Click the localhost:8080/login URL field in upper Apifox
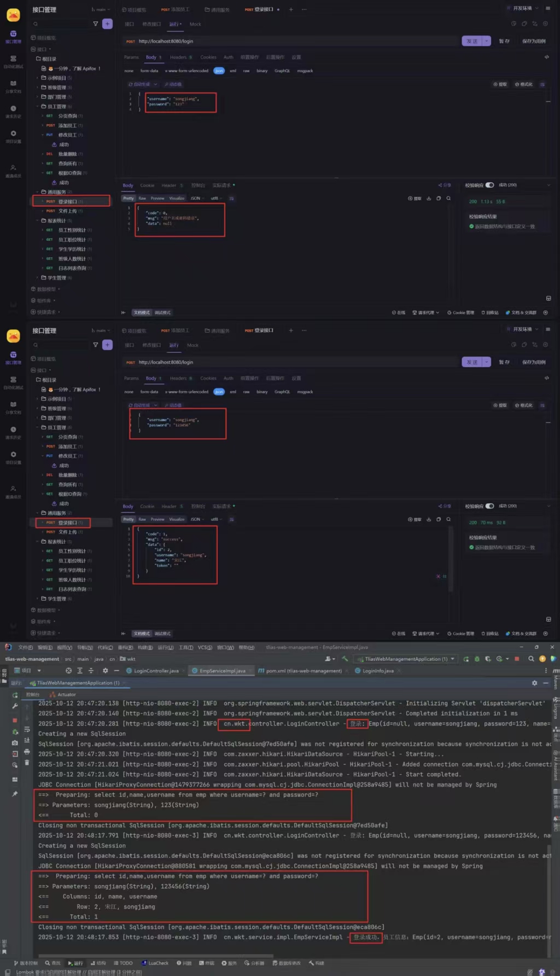 tap(295, 41)
